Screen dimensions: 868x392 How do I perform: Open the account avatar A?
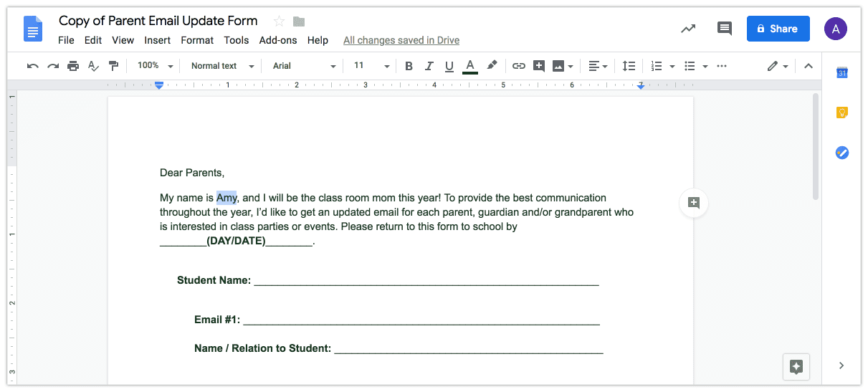(836, 29)
